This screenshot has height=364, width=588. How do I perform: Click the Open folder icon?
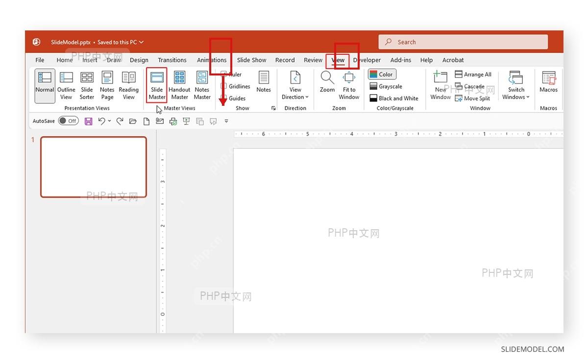[x=133, y=121]
